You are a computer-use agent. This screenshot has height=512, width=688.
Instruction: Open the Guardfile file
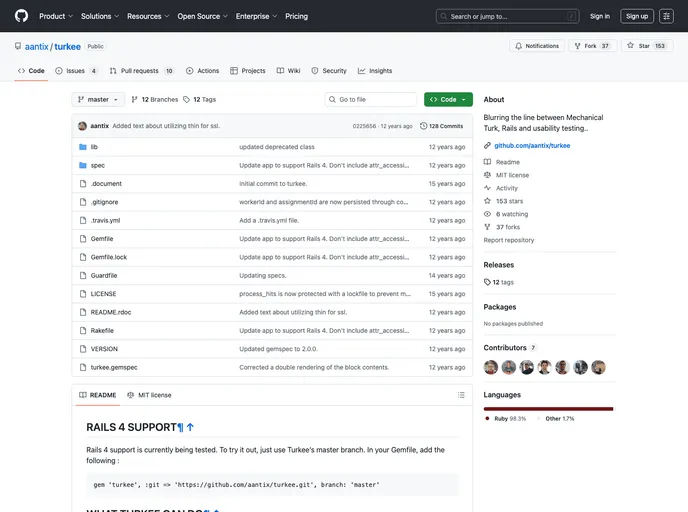[104, 276]
